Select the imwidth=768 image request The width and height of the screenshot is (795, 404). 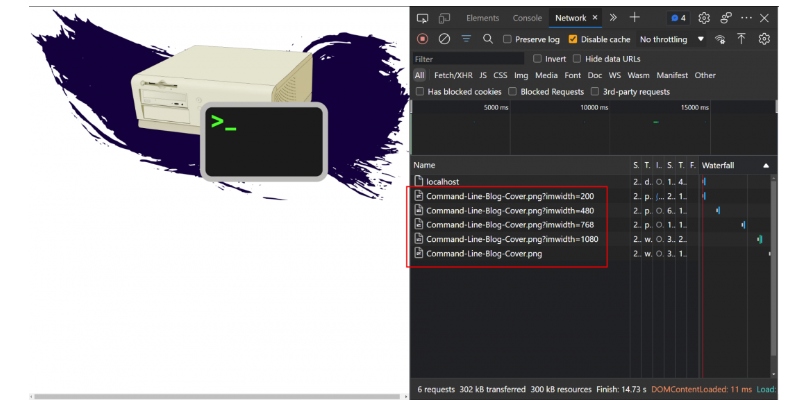tap(591, 225)
